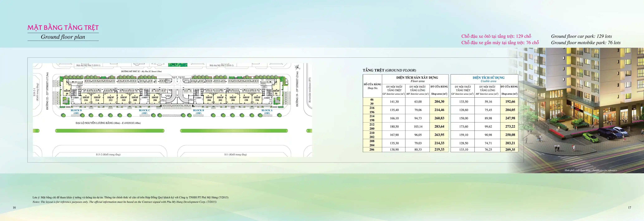Click SHOP 196 on the floor plan
The image size is (644, 221).
257,99
